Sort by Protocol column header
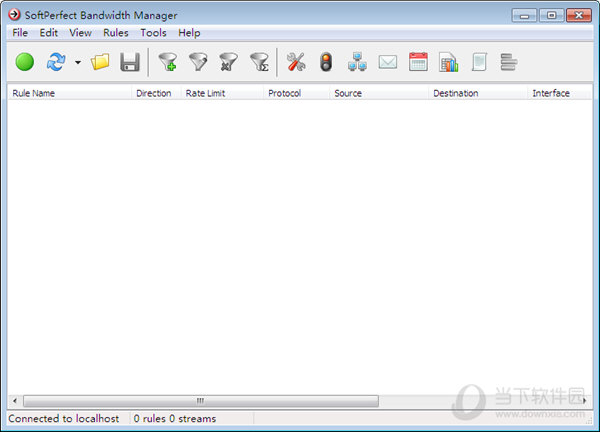 click(x=297, y=93)
